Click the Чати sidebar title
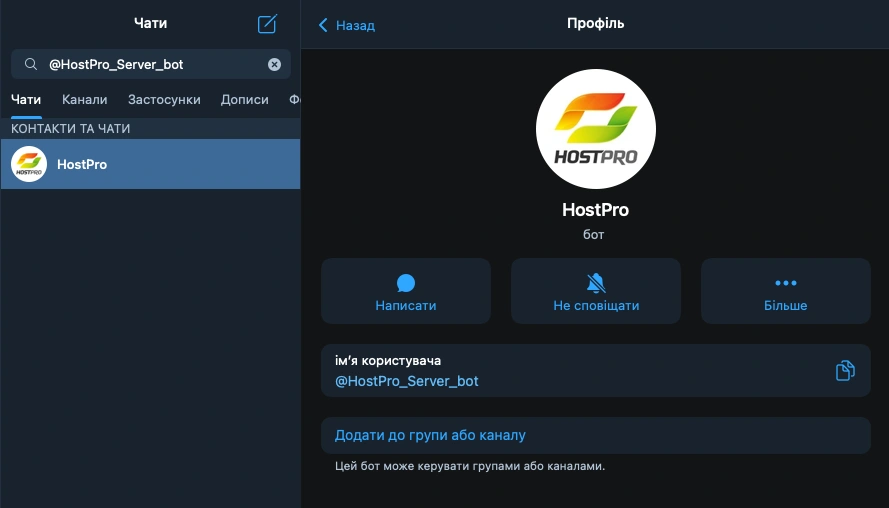 (x=150, y=23)
